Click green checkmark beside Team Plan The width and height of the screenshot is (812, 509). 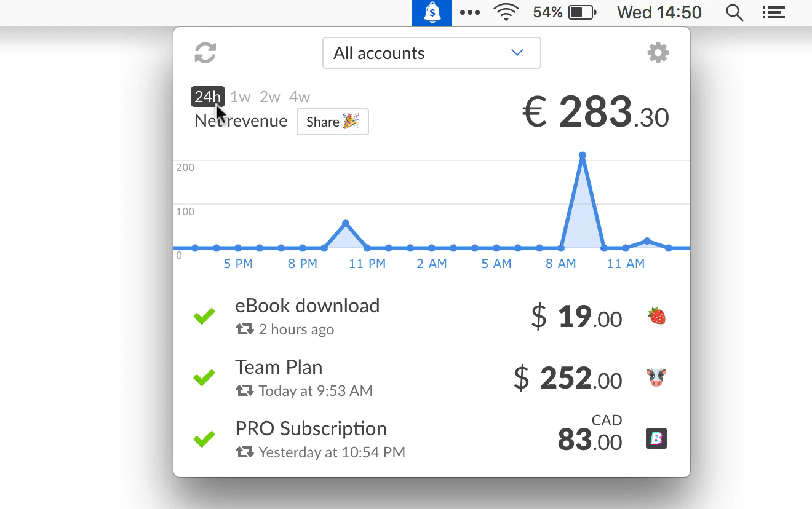(204, 377)
